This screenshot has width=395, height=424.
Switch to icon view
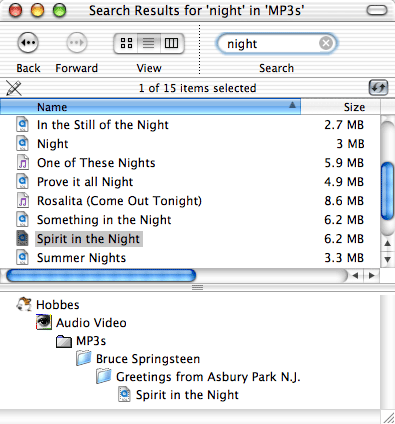(126, 43)
